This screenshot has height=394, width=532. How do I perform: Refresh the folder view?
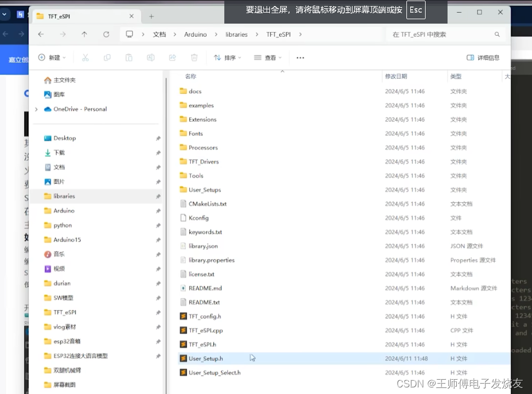[106, 34]
